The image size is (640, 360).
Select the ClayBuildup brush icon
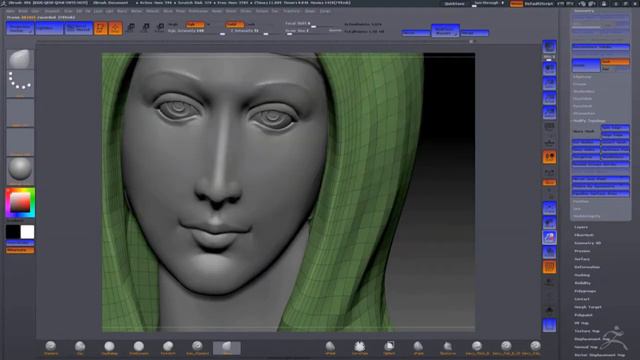[109, 348]
